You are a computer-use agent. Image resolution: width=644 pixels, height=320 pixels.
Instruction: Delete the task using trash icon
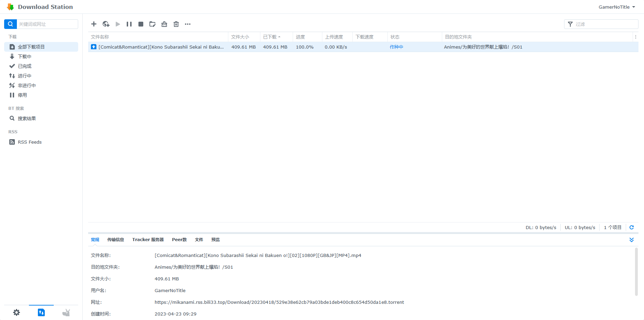coord(176,24)
